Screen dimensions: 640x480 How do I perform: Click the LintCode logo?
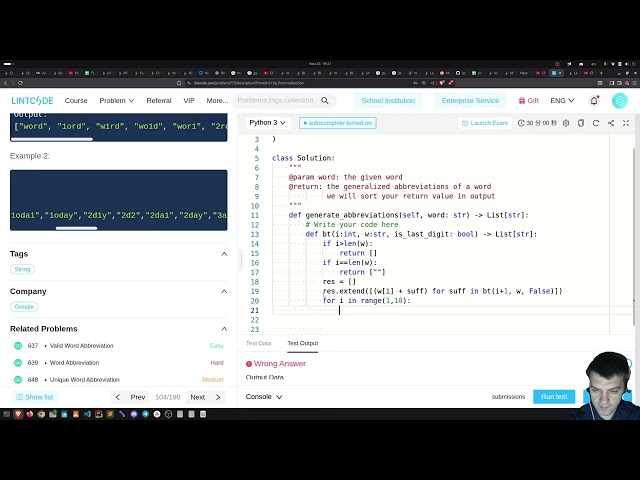[x=32, y=100]
